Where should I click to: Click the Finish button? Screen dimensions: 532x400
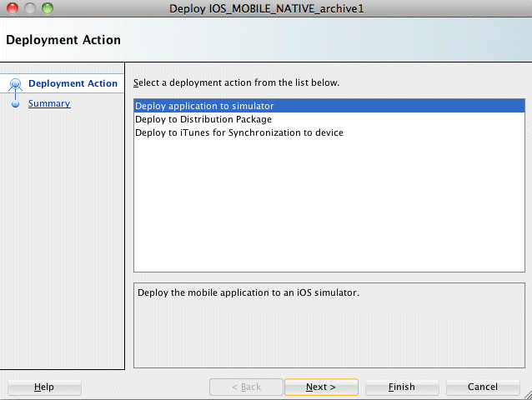(402, 387)
